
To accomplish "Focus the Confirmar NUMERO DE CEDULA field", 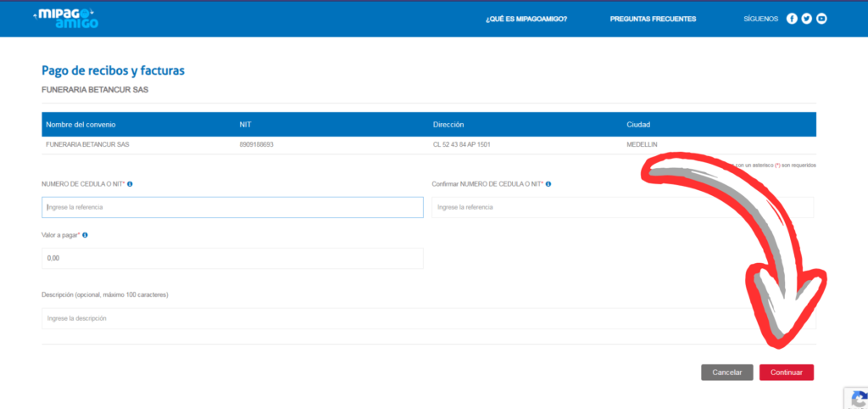I will 623,207.
